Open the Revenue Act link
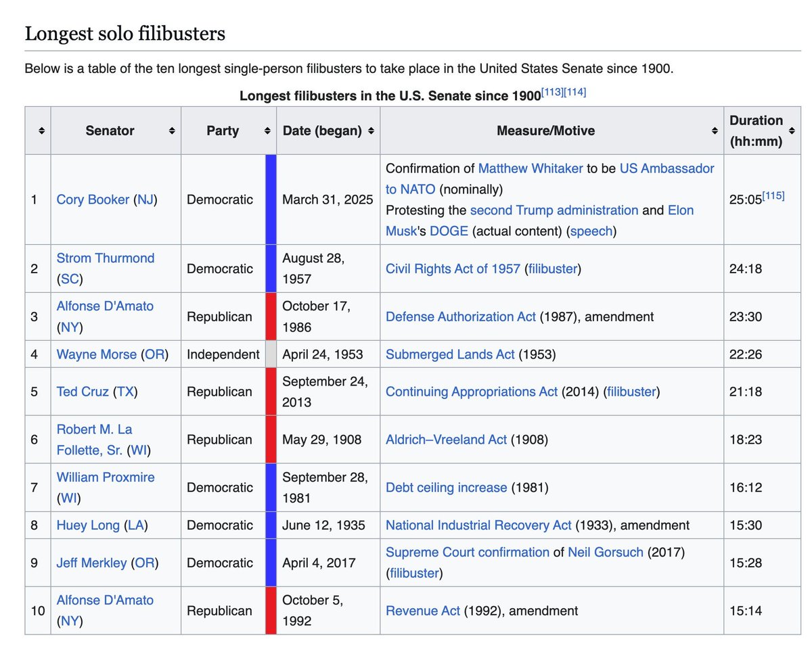This screenshot has height=648, width=812. click(423, 611)
